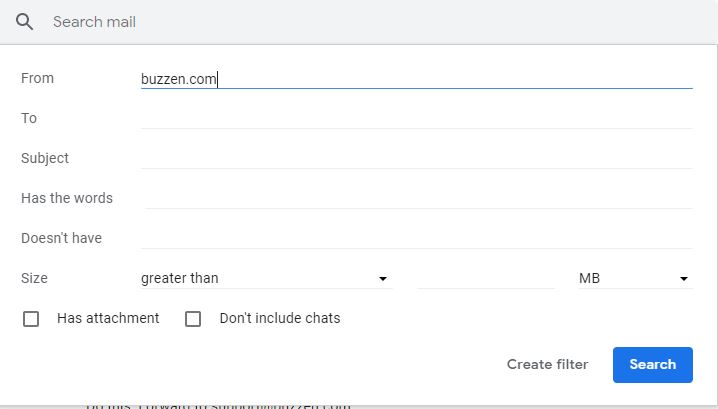The width and height of the screenshot is (718, 409).
Task: Open the 'greater than' size comparison dropdown
Action: [264, 278]
